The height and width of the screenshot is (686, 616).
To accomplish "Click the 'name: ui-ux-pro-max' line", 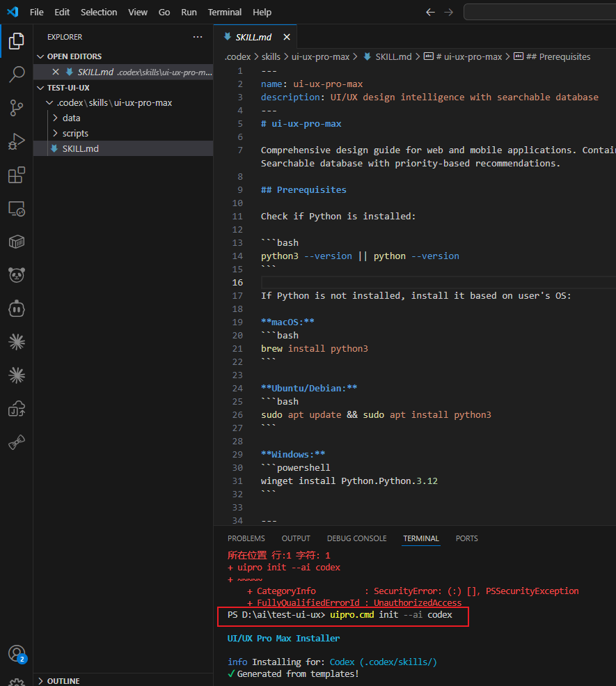I will pos(312,84).
